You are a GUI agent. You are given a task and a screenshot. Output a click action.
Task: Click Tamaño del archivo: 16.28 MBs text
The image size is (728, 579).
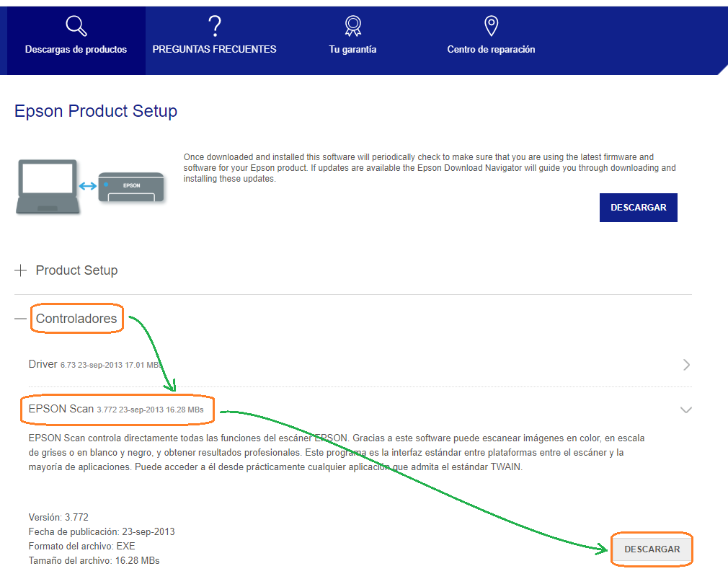tap(94, 560)
